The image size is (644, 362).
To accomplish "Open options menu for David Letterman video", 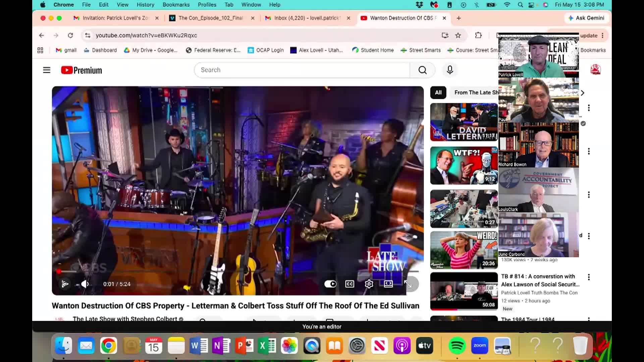I will point(589,108).
